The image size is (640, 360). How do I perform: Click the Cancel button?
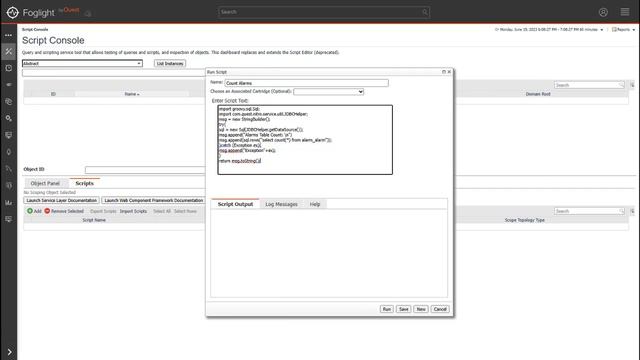(x=440, y=309)
